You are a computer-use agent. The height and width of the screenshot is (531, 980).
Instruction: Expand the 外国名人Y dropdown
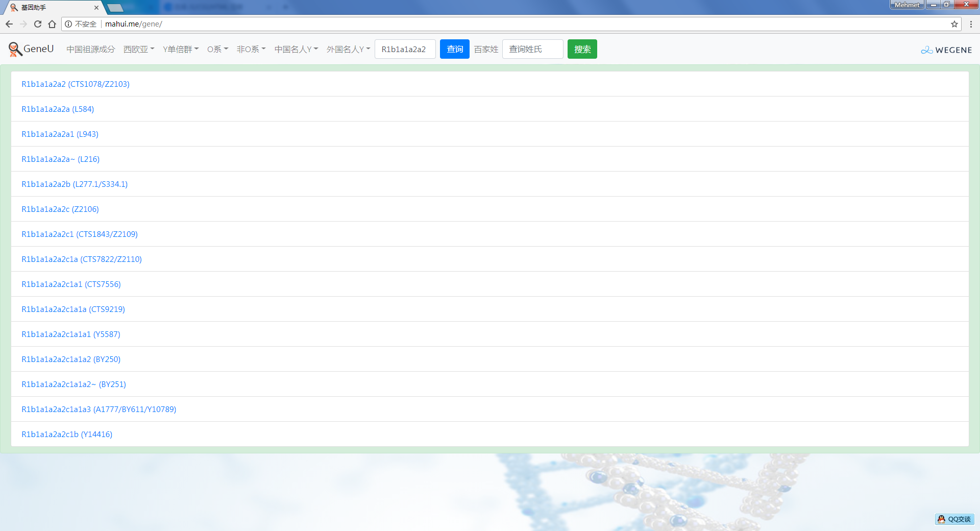348,49
